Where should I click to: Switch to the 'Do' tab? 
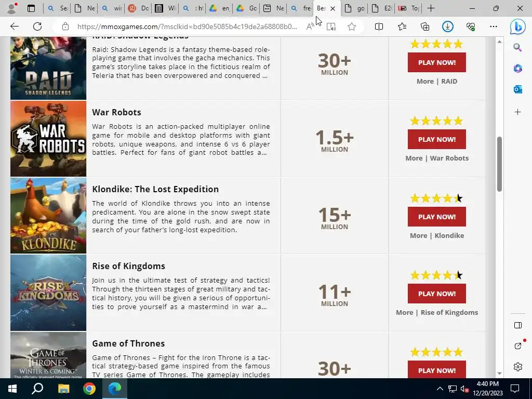click(139, 8)
